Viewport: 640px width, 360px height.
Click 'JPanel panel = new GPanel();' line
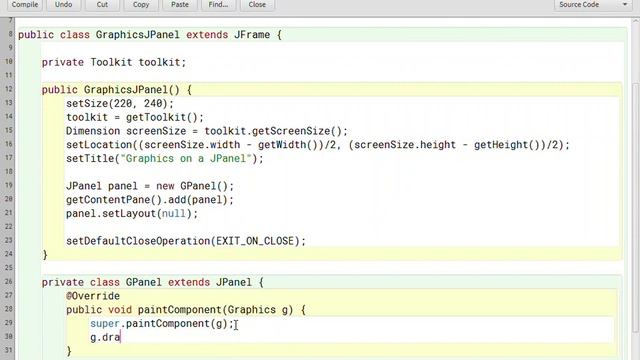pyautogui.click(x=150, y=186)
